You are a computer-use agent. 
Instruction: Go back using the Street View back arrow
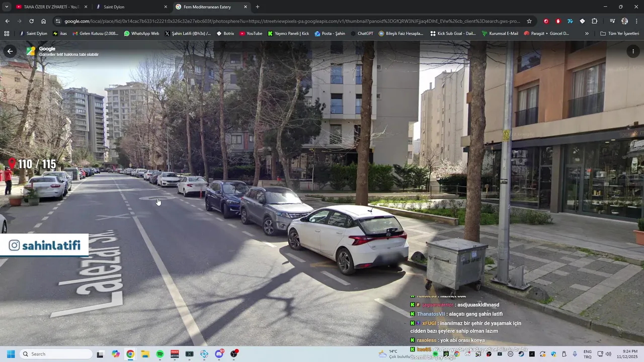pos(10,51)
